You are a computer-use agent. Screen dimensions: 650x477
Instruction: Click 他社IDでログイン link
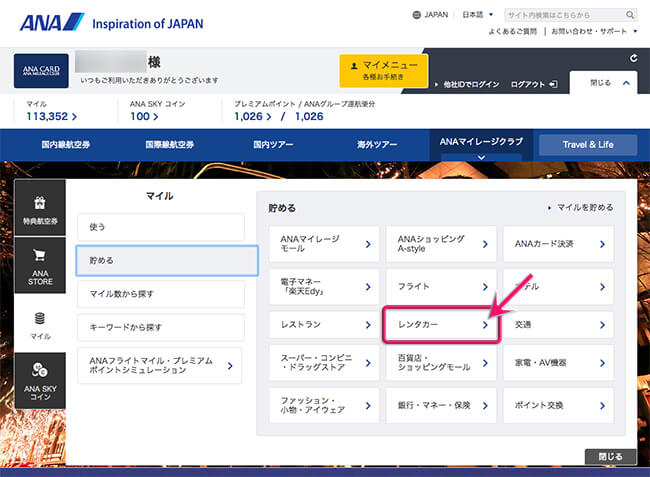click(467, 85)
